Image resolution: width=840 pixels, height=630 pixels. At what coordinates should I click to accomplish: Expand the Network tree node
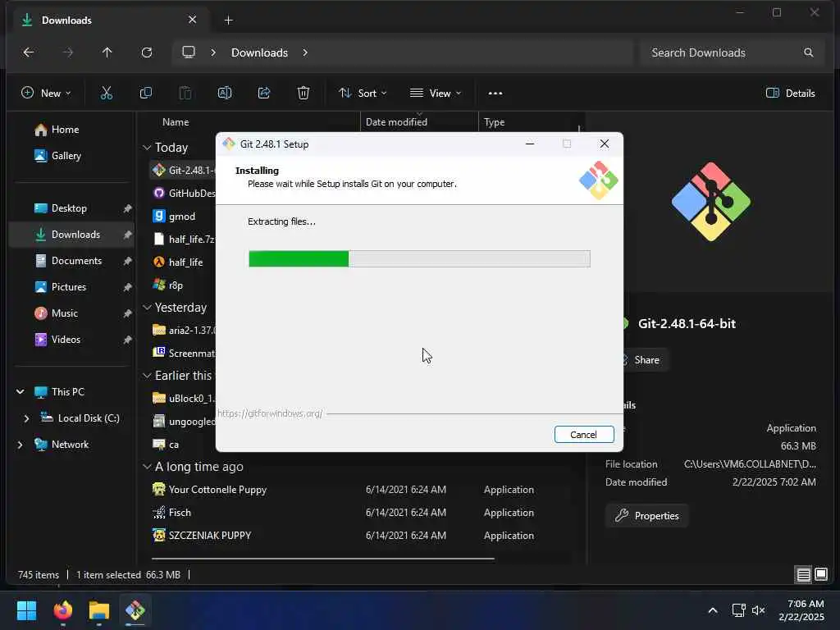tap(21, 445)
